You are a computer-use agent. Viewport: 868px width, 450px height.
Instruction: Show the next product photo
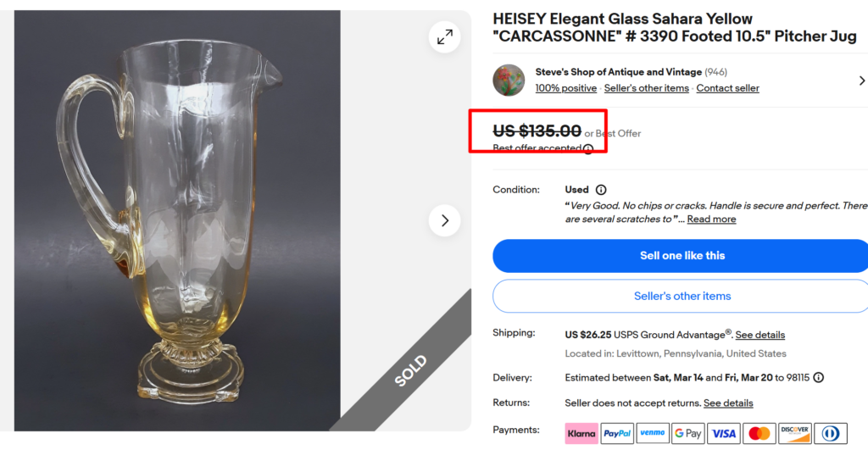pyautogui.click(x=444, y=220)
